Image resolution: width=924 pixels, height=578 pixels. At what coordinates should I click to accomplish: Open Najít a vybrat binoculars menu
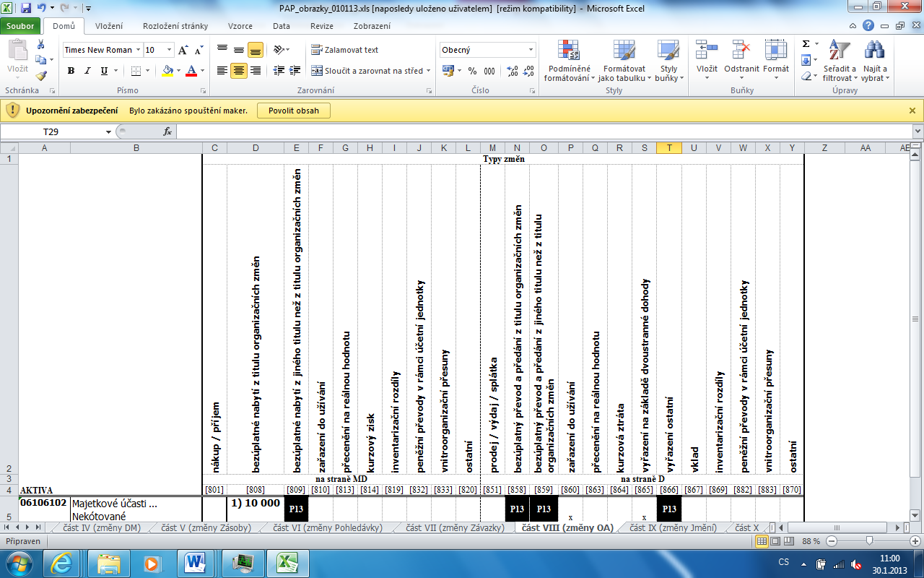[876, 61]
